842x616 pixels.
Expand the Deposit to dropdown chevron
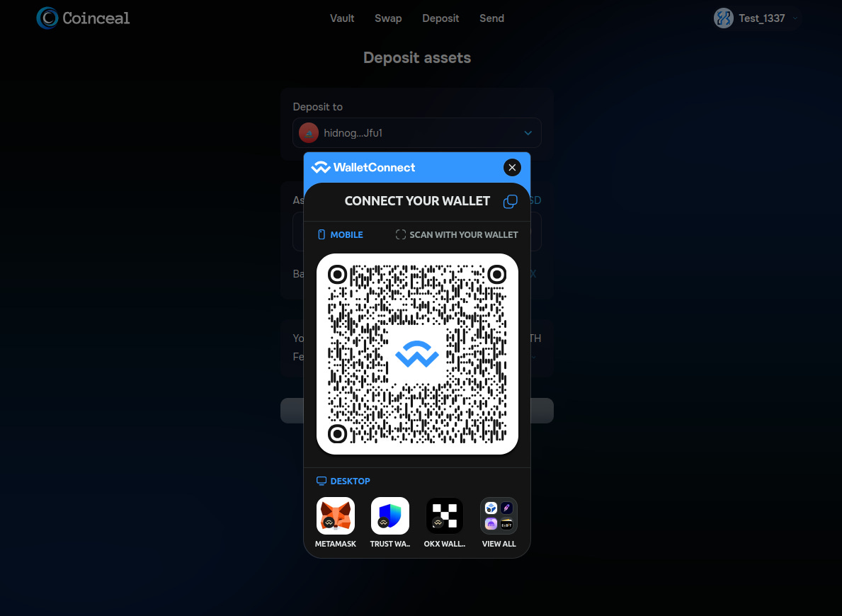coord(528,132)
